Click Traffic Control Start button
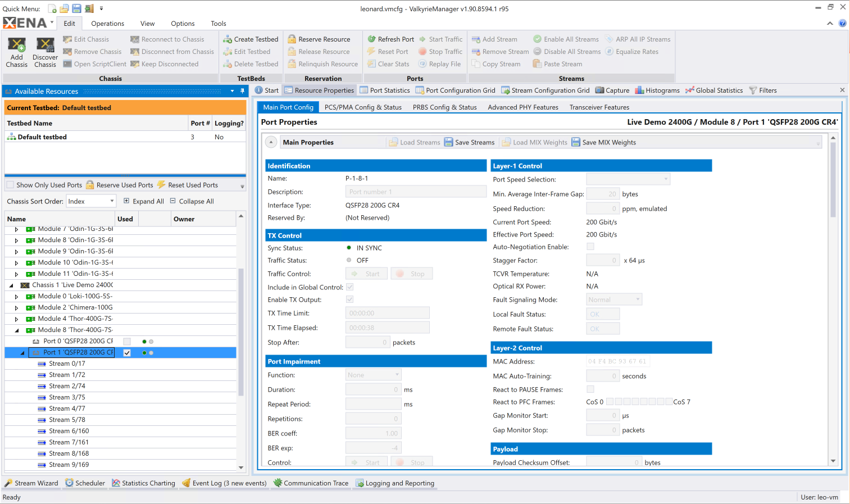Viewport: 850px width, 504px height. [x=367, y=274]
